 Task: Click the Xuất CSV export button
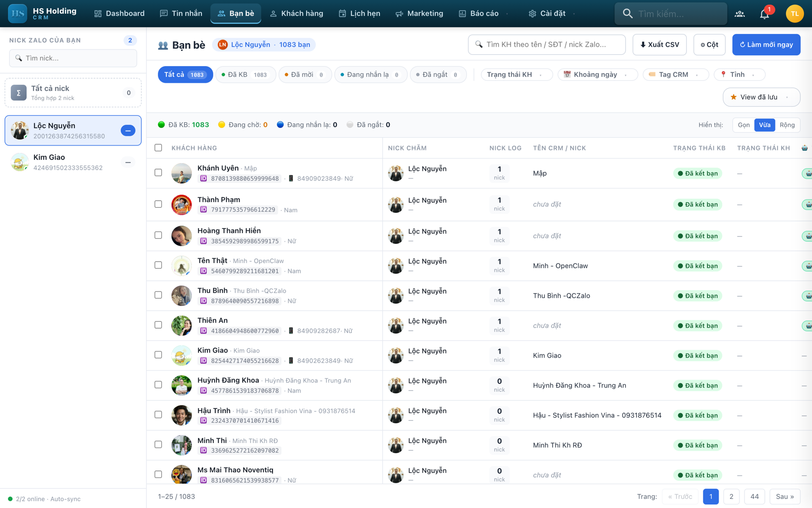pyautogui.click(x=659, y=45)
